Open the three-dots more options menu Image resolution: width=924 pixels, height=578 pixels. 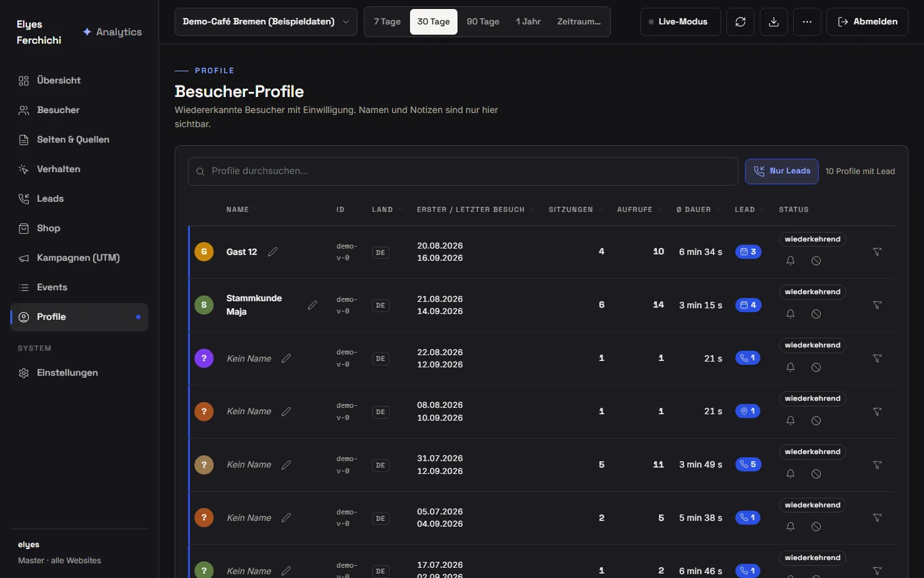tap(807, 22)
